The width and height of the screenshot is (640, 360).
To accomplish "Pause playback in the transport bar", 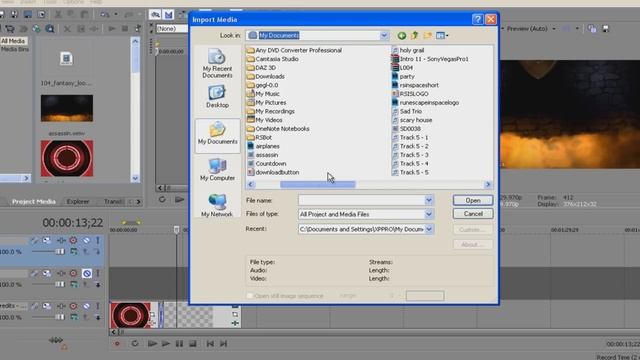I will 179,344.
